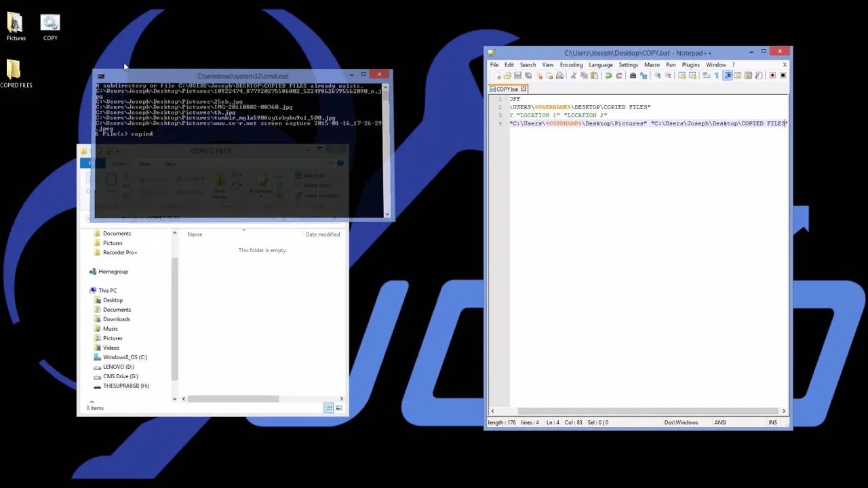Click the ANSI encoding status bar entry
Viewport: 868px width, 488px height.
[720, 422]
